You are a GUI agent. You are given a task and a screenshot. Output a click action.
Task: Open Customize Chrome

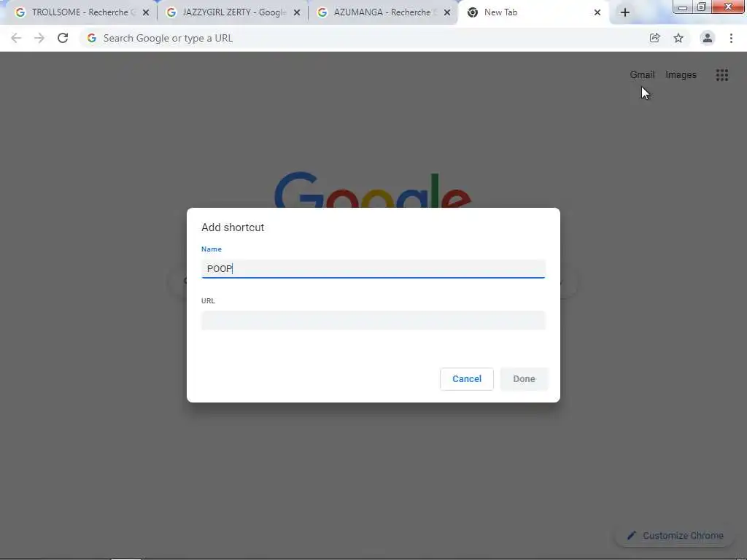pyautogui.click(x=676, y=536)
